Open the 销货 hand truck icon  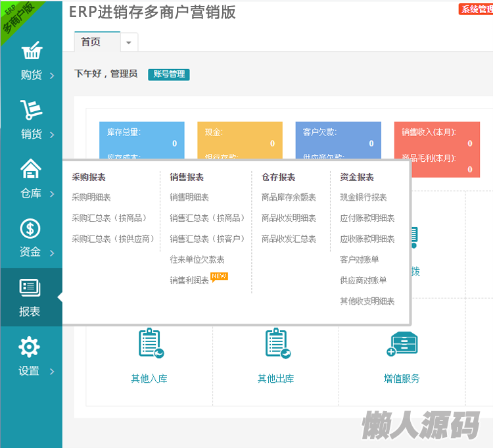click(x=31, y=110)
